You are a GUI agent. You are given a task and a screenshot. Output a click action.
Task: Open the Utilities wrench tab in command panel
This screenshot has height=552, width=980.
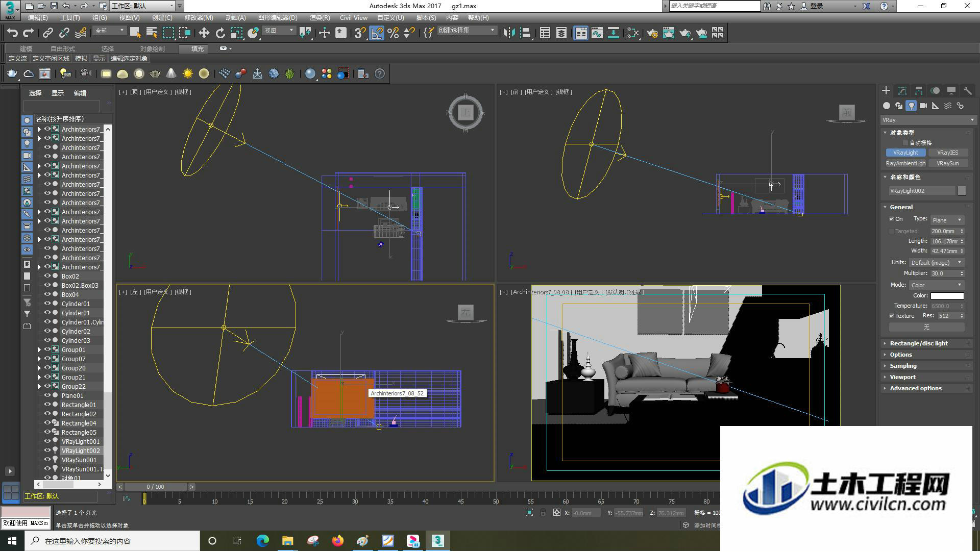click(x=967, y=90)
